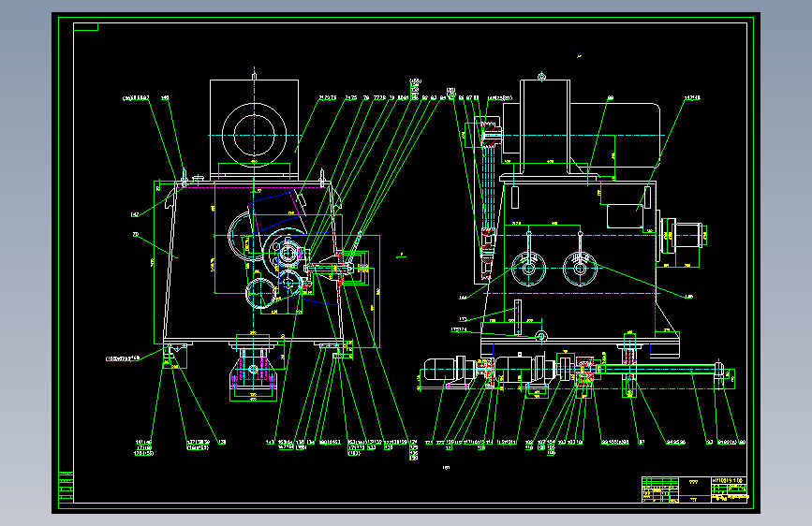The image size is (812, 526).
Task: Click the revision table grid in title block
Action: (660, 489)
